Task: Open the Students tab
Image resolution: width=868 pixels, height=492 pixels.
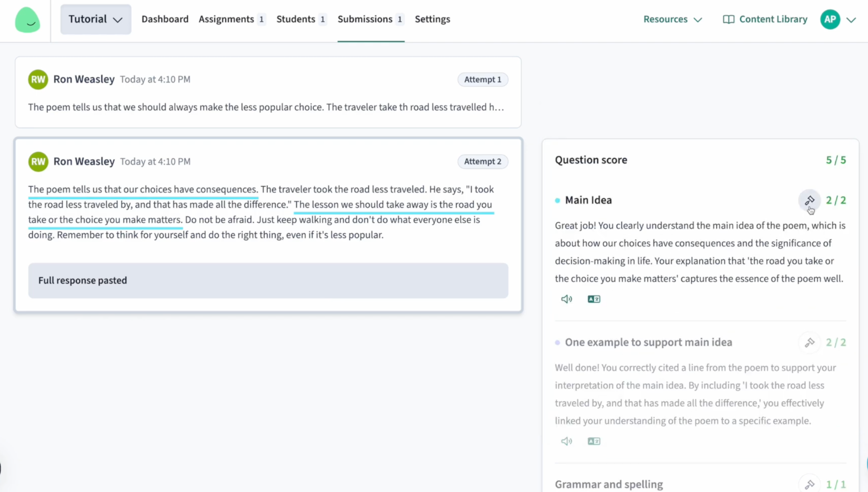Action: [x=301, y=19]
